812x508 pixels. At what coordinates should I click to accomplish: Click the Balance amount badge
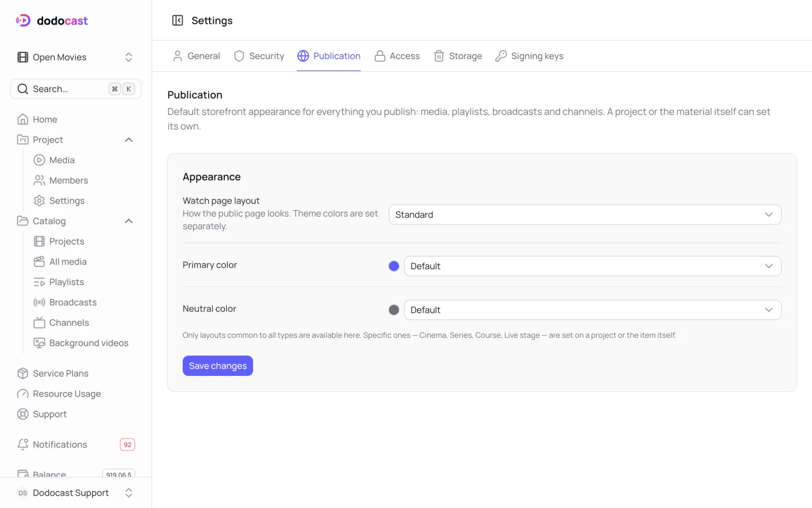[x=119, y=473]
